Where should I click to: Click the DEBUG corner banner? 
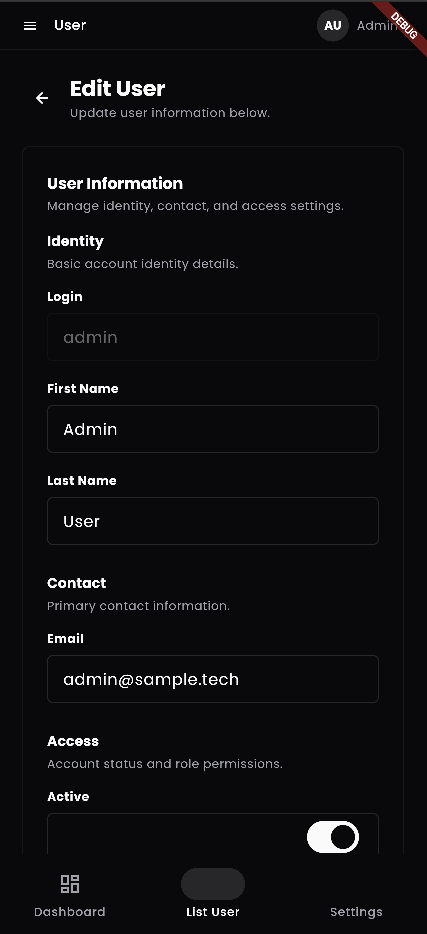tap(403, 24)
